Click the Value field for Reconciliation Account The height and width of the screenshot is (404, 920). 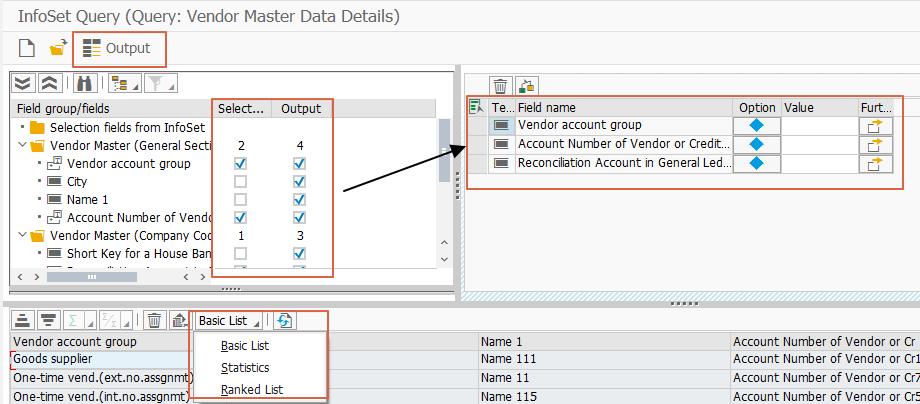coord(820,163)
